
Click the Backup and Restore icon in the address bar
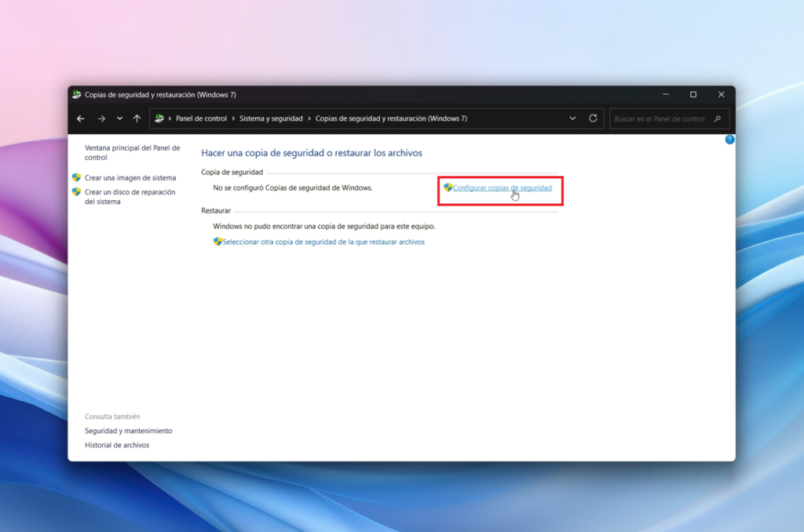159,118
